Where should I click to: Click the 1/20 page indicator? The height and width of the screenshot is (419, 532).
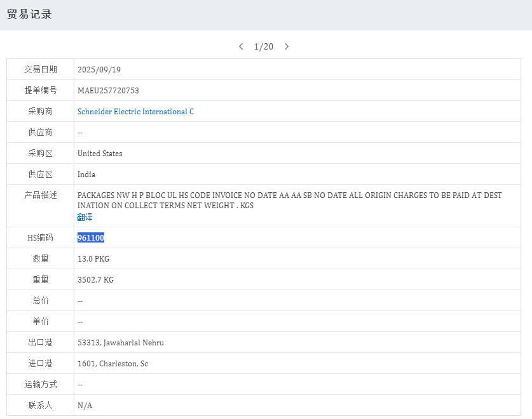tap(263, 46)
